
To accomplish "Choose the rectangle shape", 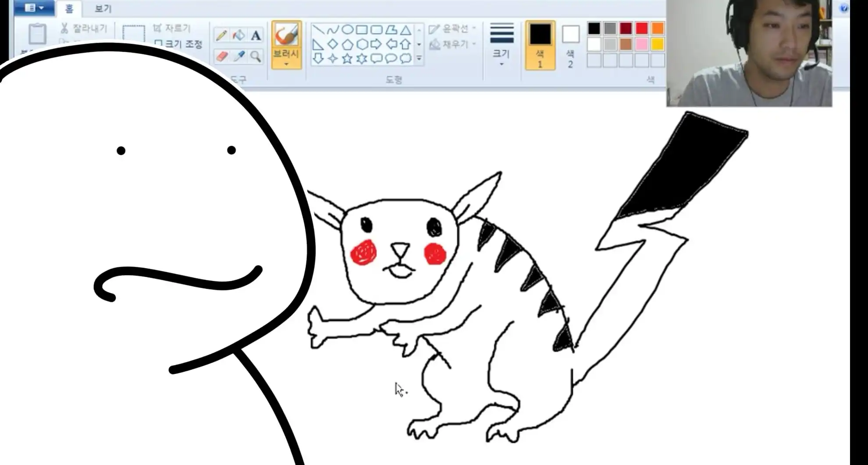I will 362,30.
